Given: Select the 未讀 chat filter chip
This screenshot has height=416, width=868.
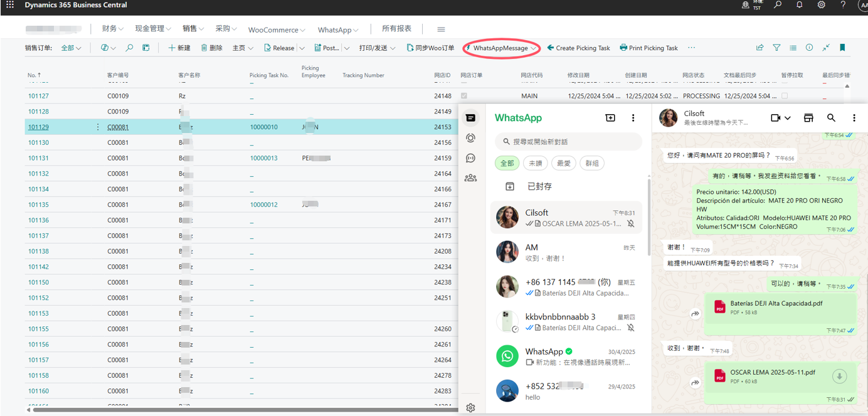Looking at the screenshot, I should pos(535,163).
